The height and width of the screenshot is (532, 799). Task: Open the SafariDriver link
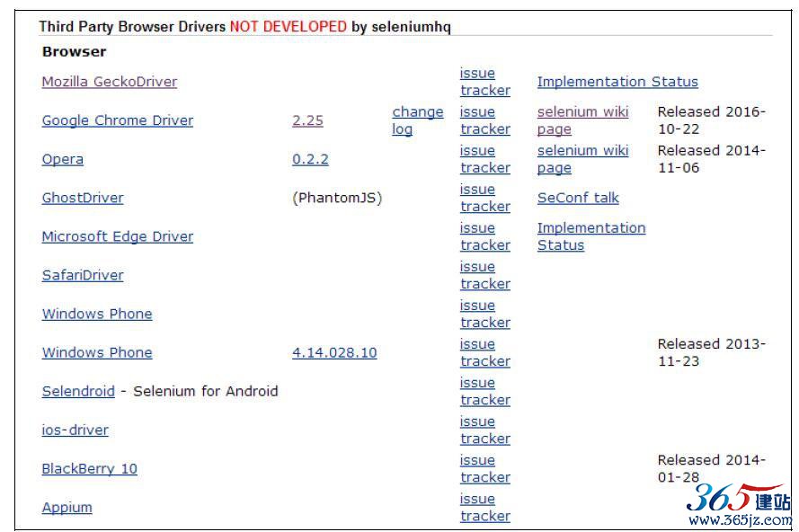coord(83,275)
